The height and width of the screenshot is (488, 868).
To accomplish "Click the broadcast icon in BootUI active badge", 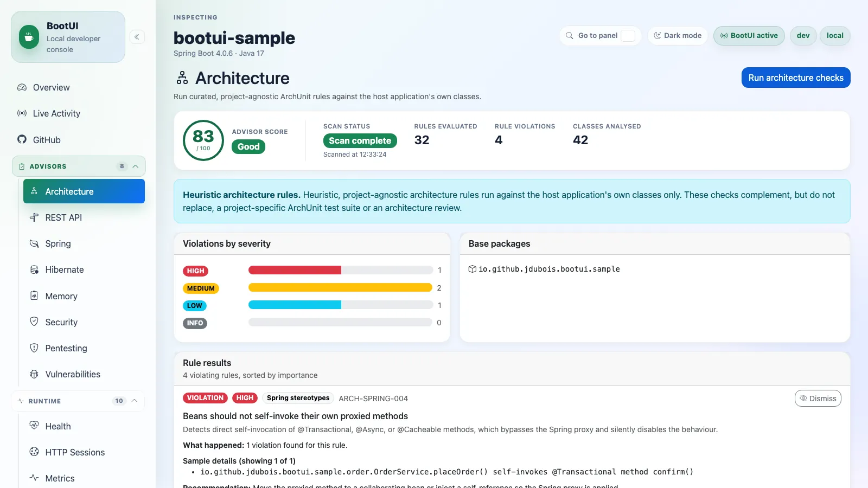I will pyautogui.click(x=724, y=36).
